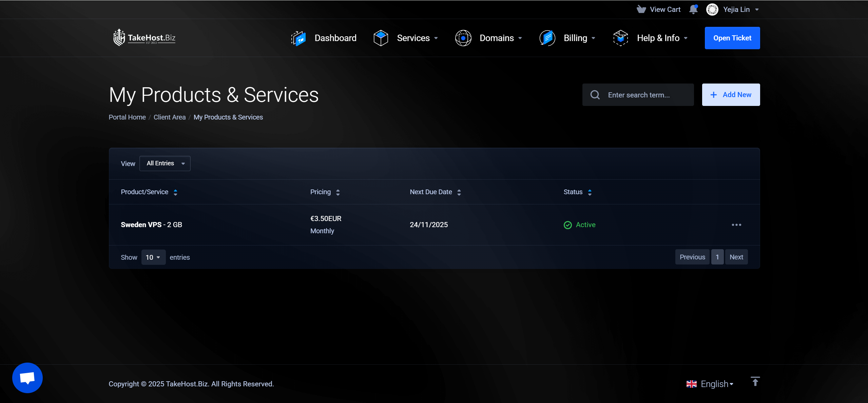The width and height of the screenshot is (868, 403).
Task: Click the Domains globe icon
Action: [x=463, y=38]
